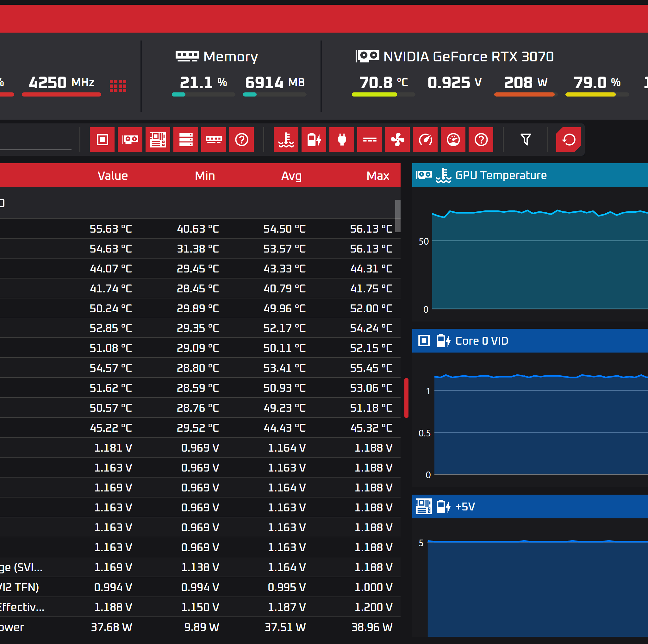
Task: Select the clock speed gauge filter
Action: (425, 140)
